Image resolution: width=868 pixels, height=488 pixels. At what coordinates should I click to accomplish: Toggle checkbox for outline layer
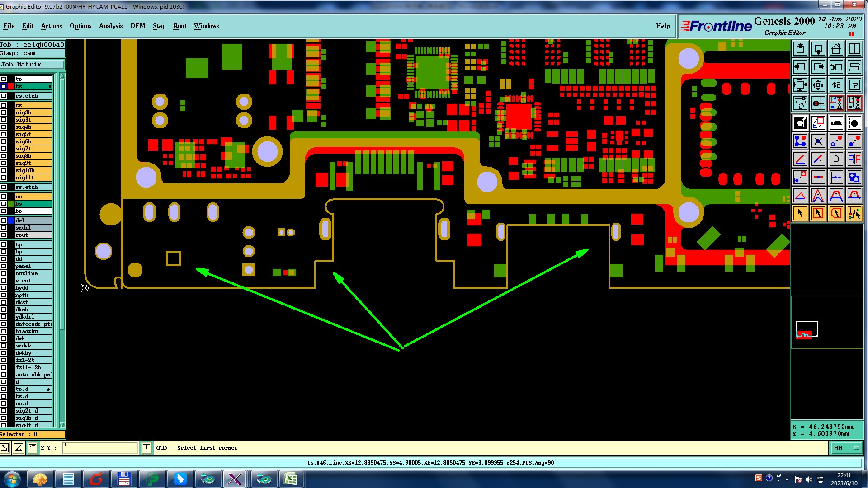(4, 273)
